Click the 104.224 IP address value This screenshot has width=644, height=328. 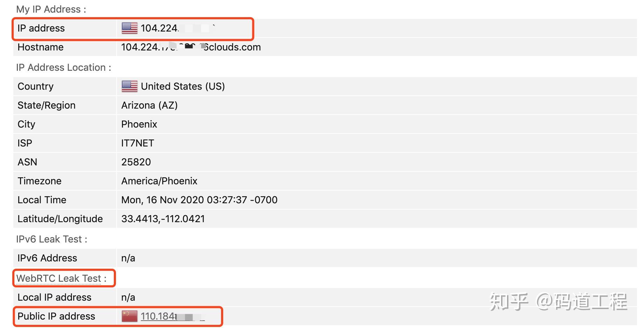[160, 28]
